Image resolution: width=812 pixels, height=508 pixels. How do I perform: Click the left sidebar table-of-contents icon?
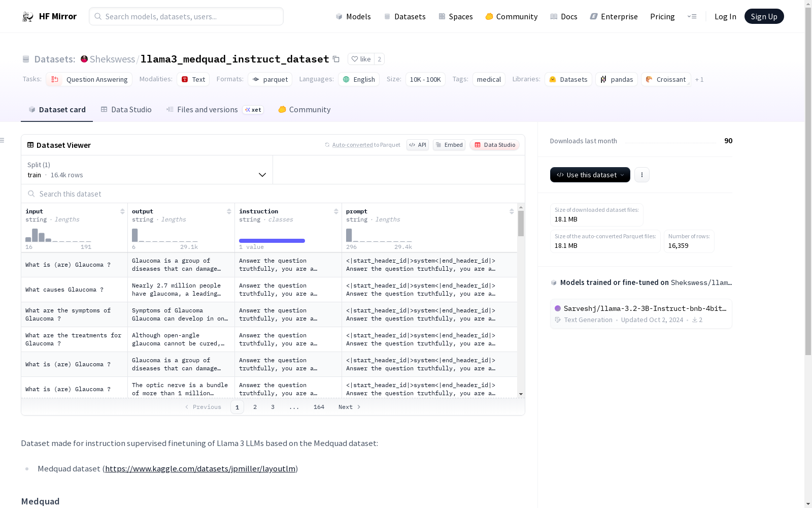click(x=2, y=140)
